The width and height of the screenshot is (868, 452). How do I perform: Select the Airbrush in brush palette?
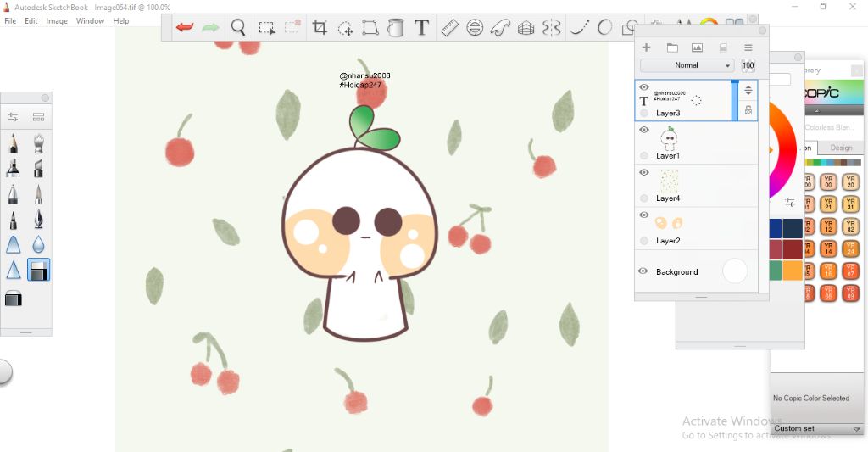pyautogui.click(x=38, y=143)
